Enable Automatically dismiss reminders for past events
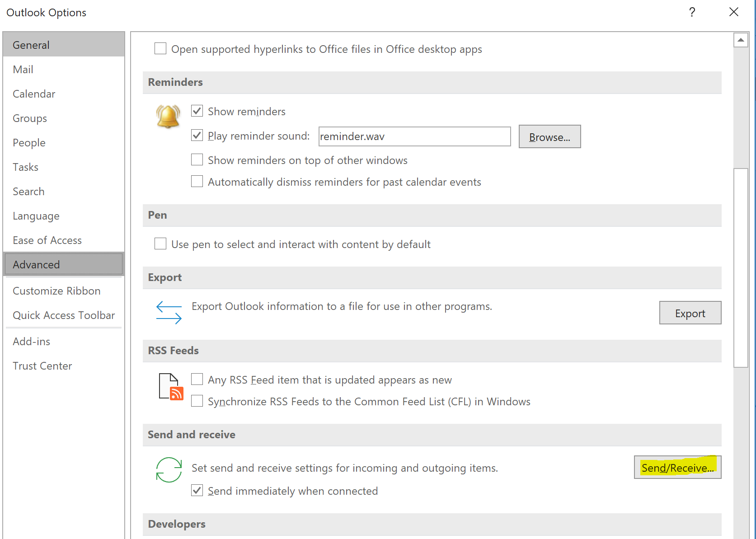This screenshot has width=756, height=539. pos(197,181)
